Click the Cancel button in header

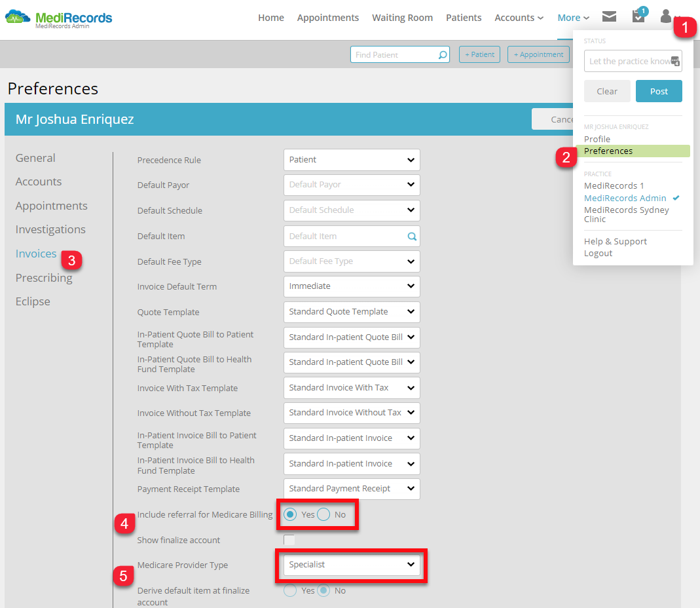[553, 119]
